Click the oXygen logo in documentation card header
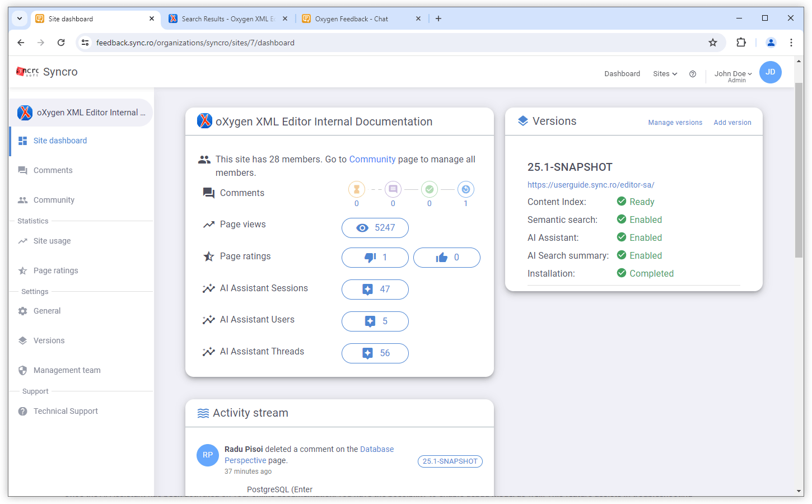Image resolution: width=812 pixels, height=504 pixels. [204, 120]
